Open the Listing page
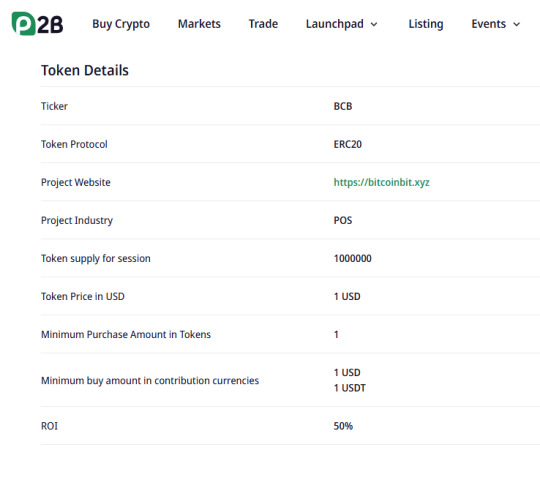 pyautogui.click(x=426, y=24)
